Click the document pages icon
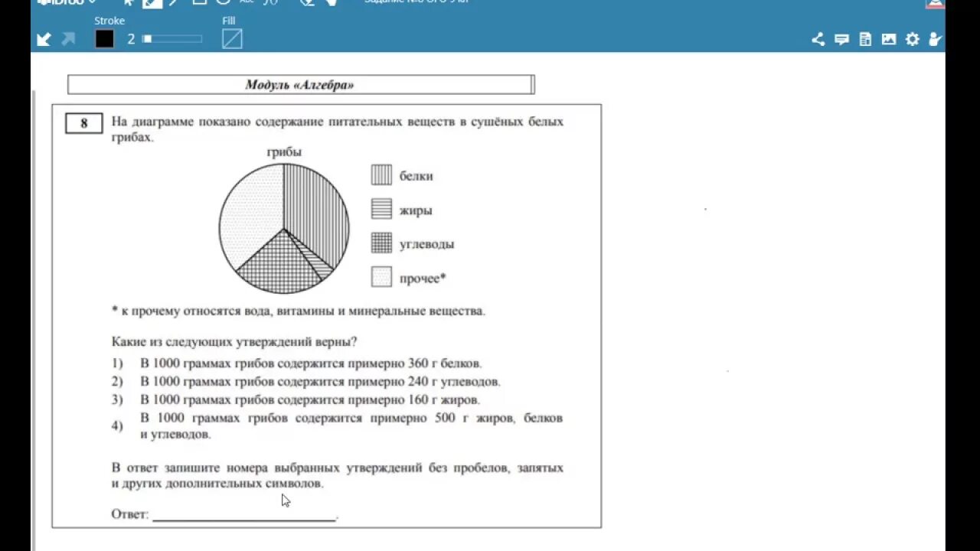 (865, 40)
